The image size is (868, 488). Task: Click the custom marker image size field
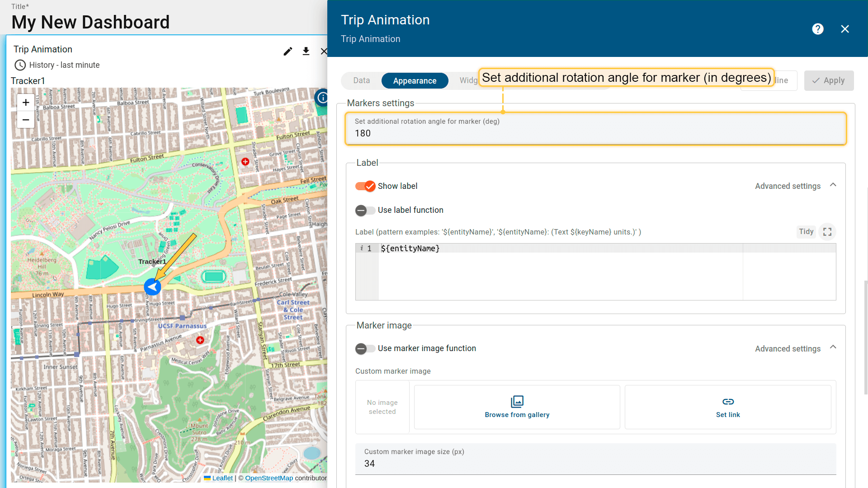(595, 459)
